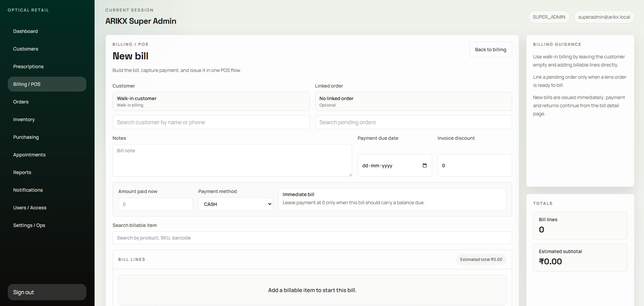
Task: Focus the search by product, SKU, barcode field
Action: 312,238
